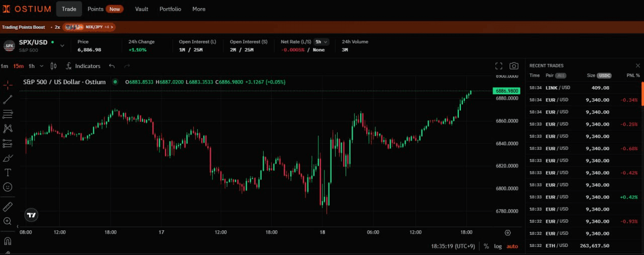
Task: Select the trend line drawing tool
Action: click(8, 99)
